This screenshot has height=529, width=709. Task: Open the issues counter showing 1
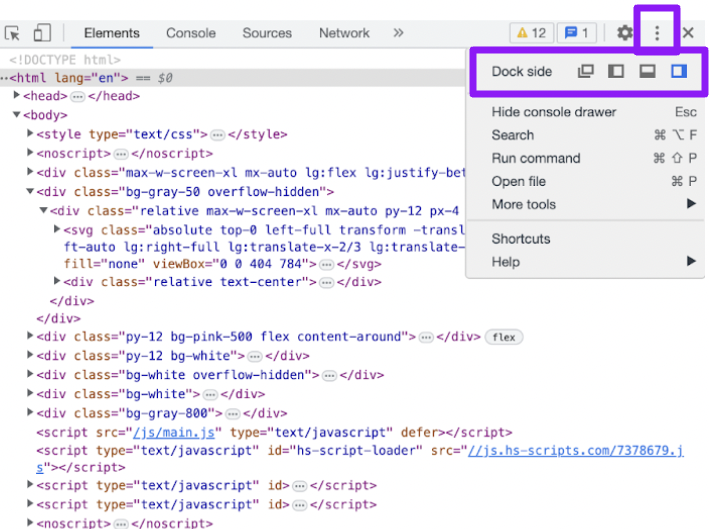[577, 33]
